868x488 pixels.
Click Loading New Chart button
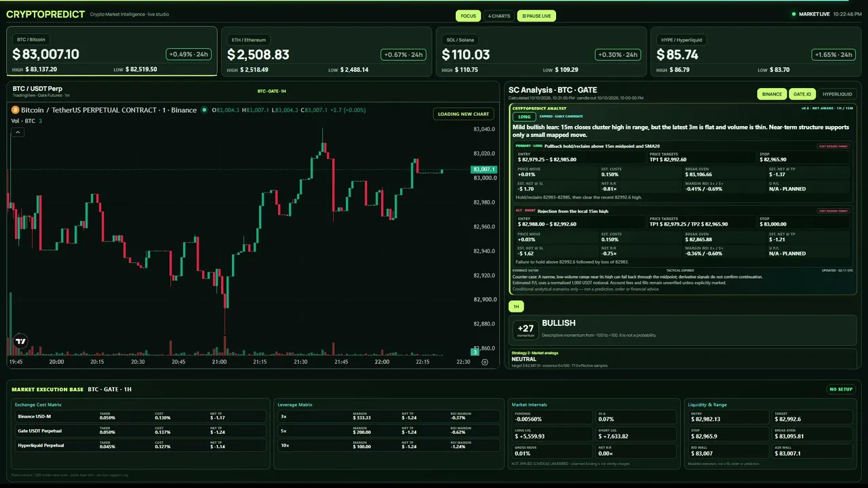(x=463, y=114)
